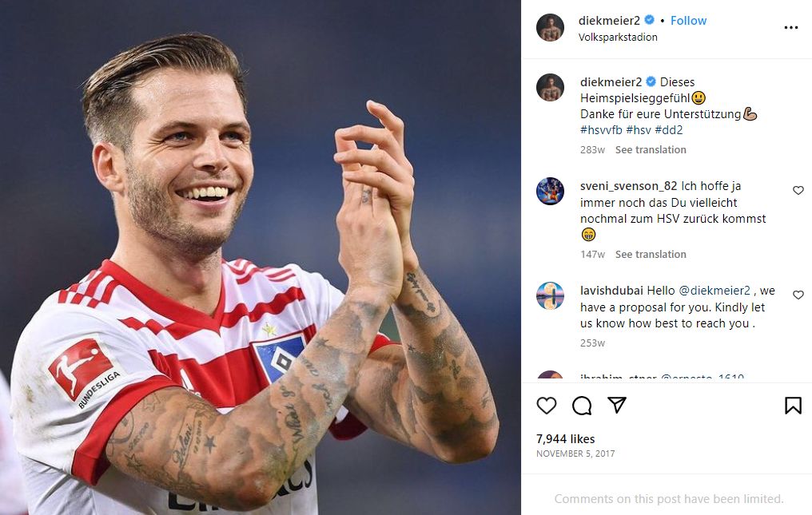
Task: Like the post with heart icon
Action: (x=547, y=406)
